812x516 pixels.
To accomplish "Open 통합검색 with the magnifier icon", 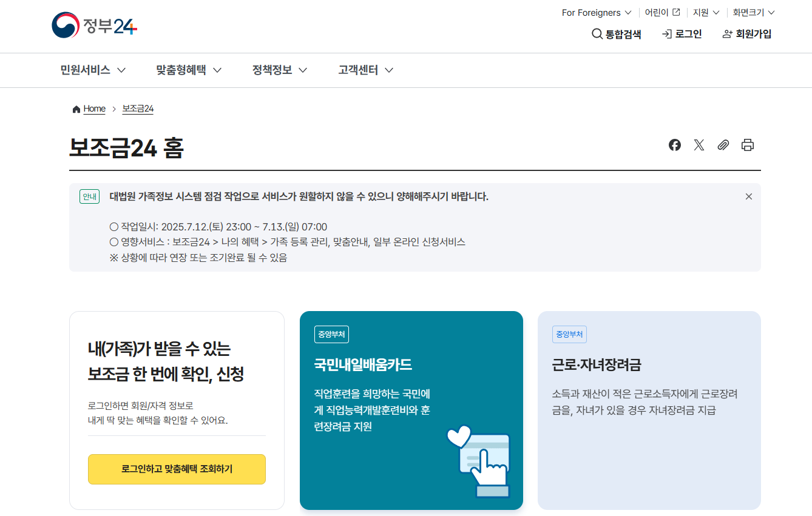I will 617,35.
